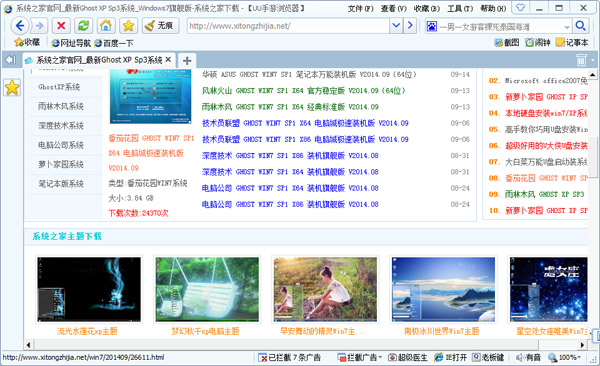The height and width of the screenshot is (366, 600).
Task: Open 流光水莲花xp主题 thumbnail
Action: [x=89, y=289]
